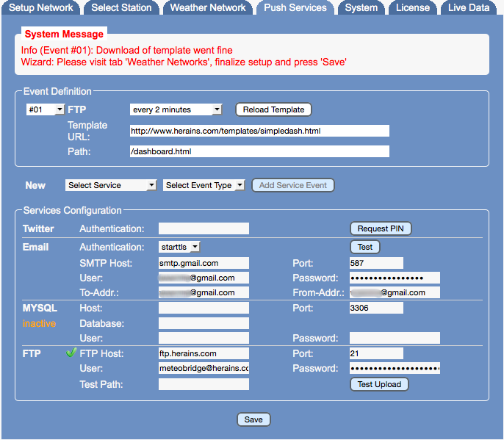Viewport: 504px width, 440px height.
Task: Click the Test Upload button
Action: pyautogui.click(x=379, y=384)
